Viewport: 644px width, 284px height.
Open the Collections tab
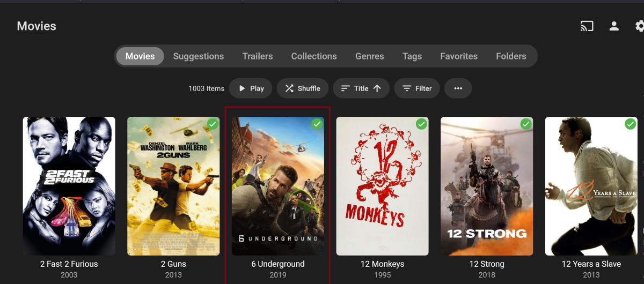[x=314, y=56]
